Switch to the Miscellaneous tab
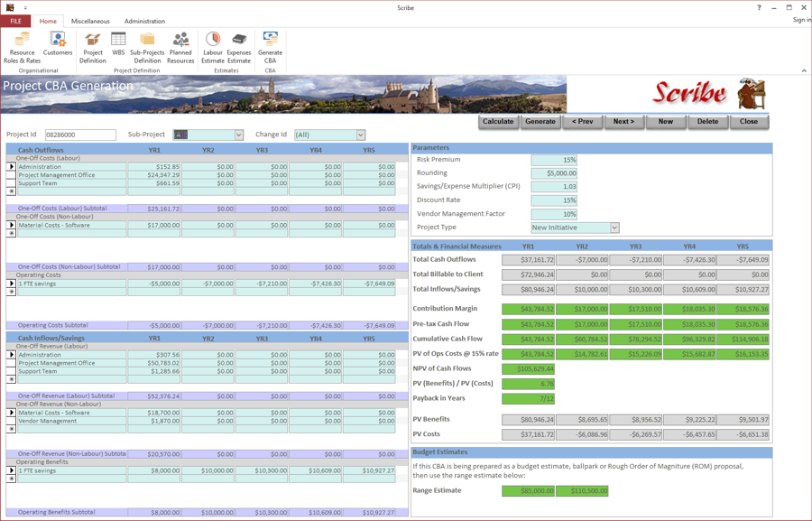This screenshot has width=812, height=521. pos(90,22)
